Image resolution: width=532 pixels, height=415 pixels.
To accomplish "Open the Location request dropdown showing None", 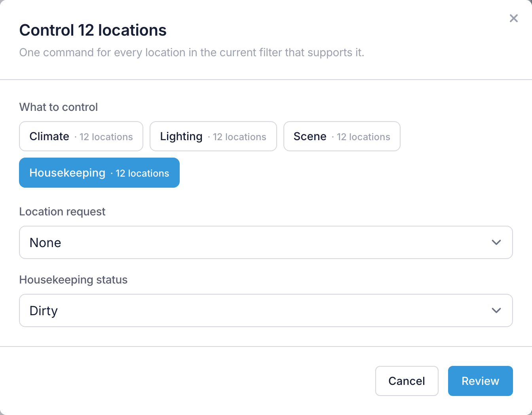I will [x=266, y=242].
